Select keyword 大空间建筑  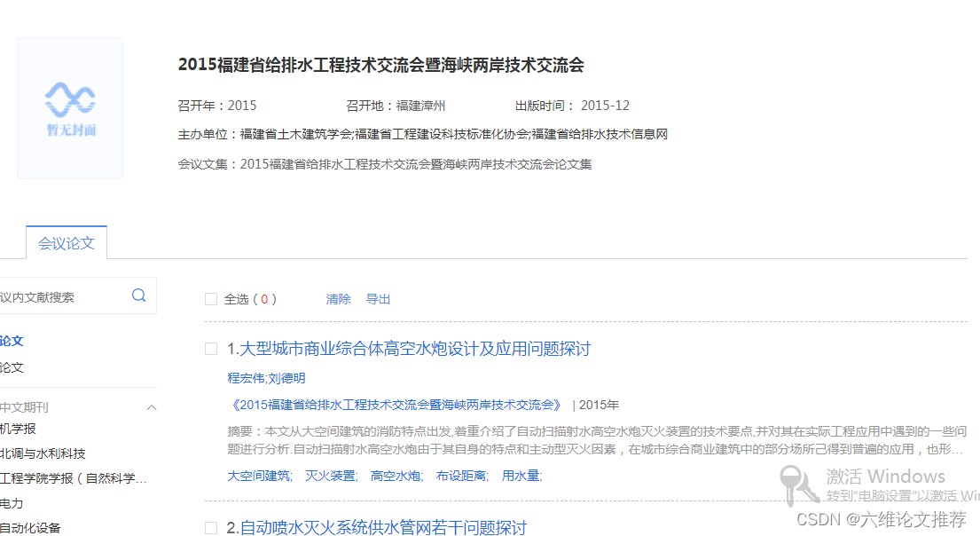(259, 476)
